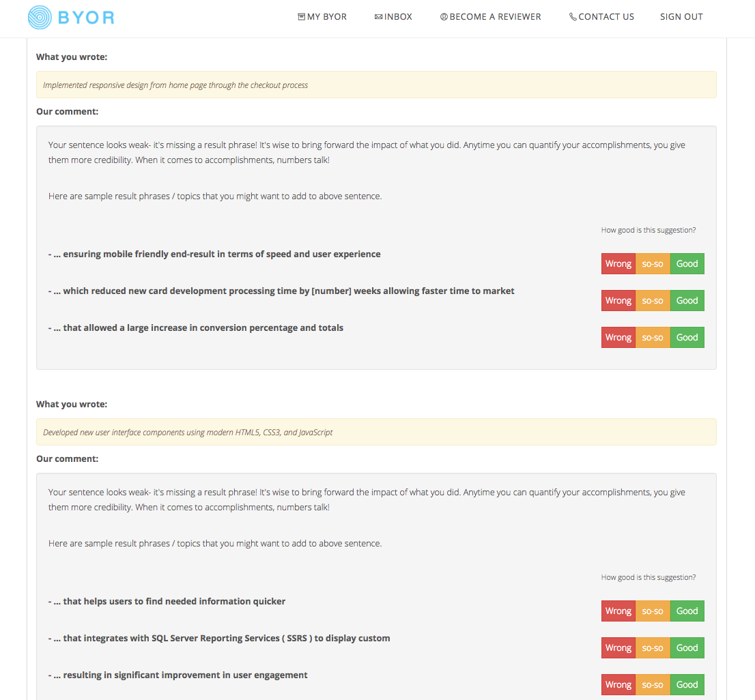755x700 pixels.
Task: Rate 'increase in conversion percentage' as Wrong
Action: pos(618,337)
